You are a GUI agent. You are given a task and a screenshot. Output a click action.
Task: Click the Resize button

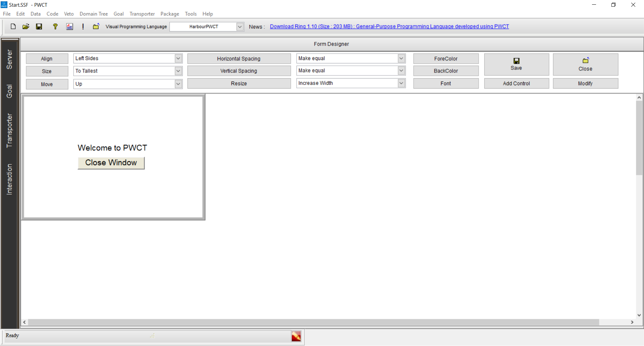tap(239, 84)
